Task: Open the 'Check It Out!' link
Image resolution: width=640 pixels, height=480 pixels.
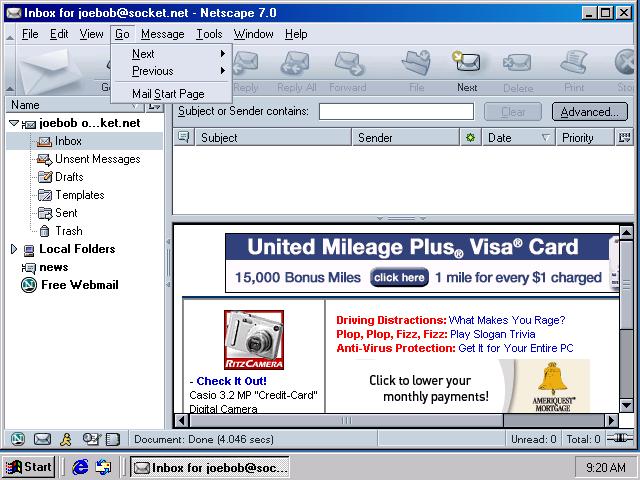Action: 231,381
